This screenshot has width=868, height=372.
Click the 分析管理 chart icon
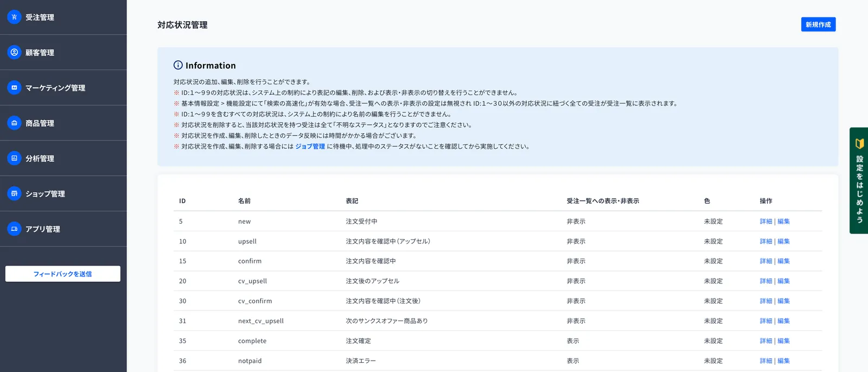click(x=14, y=158)
